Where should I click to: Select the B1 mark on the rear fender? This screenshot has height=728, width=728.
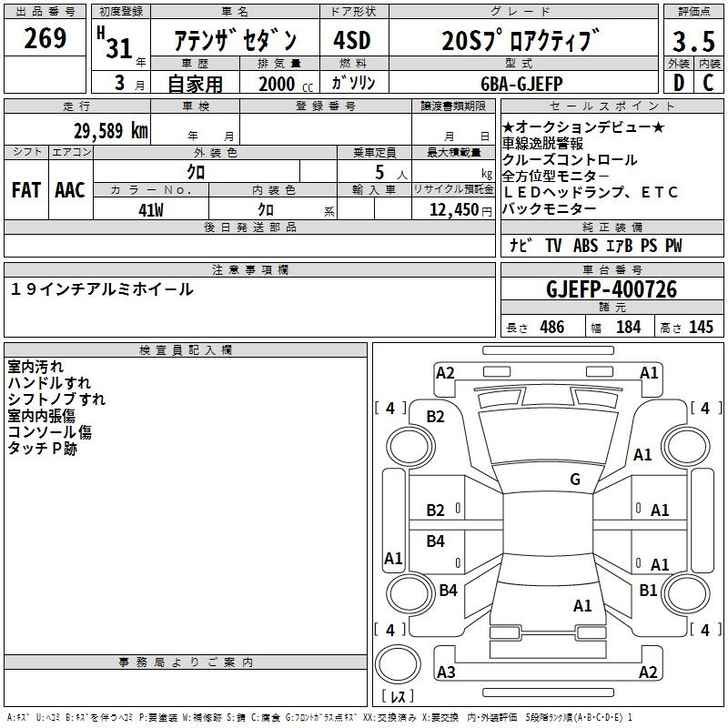pyautogui.click(x=648, y=590)
